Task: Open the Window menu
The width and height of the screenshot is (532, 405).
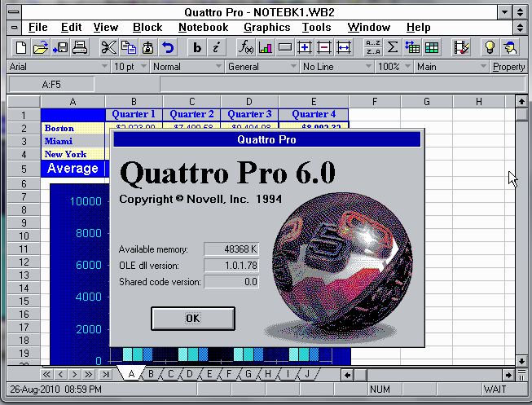Action: coord(369,27)
